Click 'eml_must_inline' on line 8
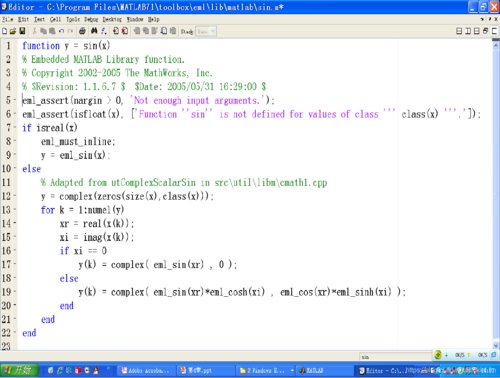Viewport: 500px width, 378px height. 76,142
